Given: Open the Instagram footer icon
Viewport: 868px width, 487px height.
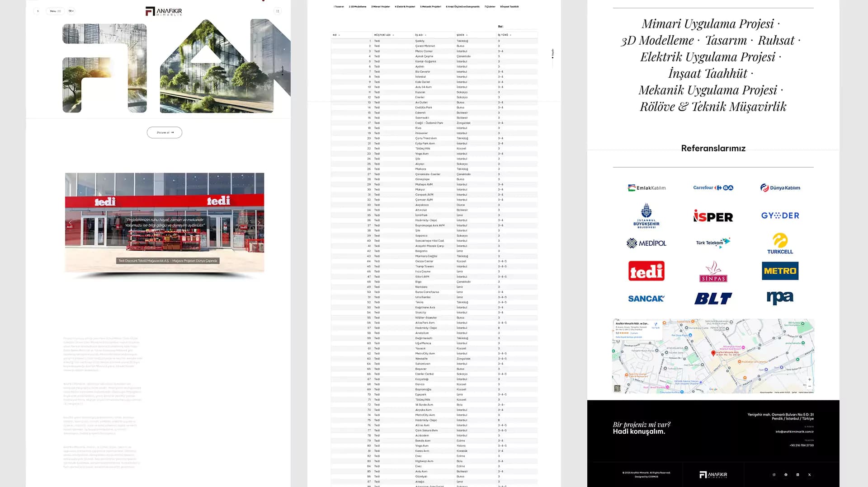Looking at the screenshot, I should (774, 475).
